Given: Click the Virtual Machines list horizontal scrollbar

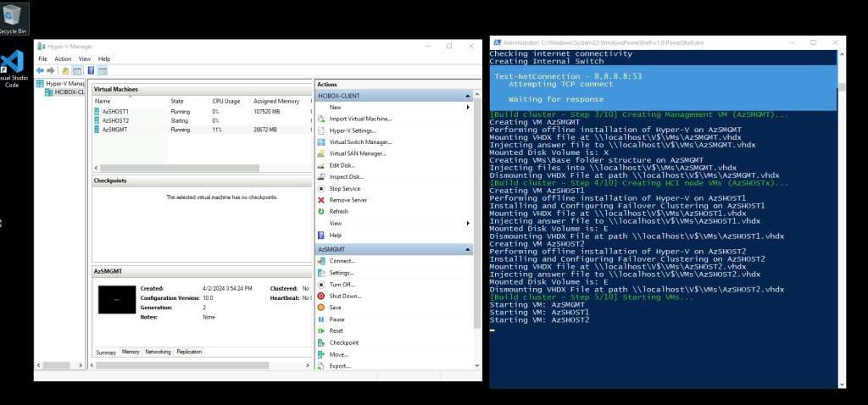Looking at the screenshot, I should click(x=180, y=168).
